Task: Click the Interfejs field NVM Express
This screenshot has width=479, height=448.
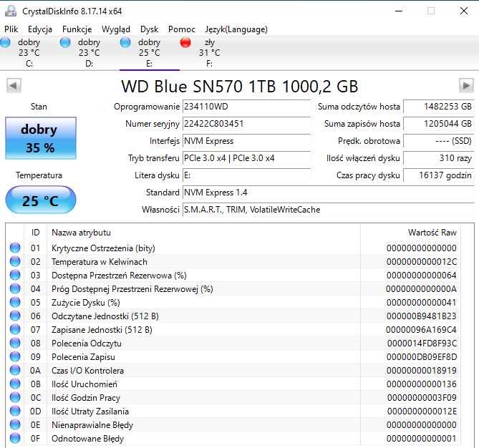Action: pos(246,141)
